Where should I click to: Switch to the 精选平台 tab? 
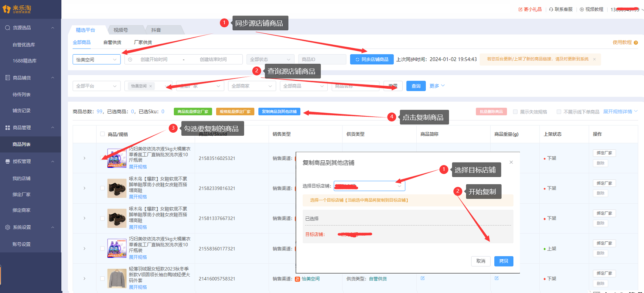point(86,30)
